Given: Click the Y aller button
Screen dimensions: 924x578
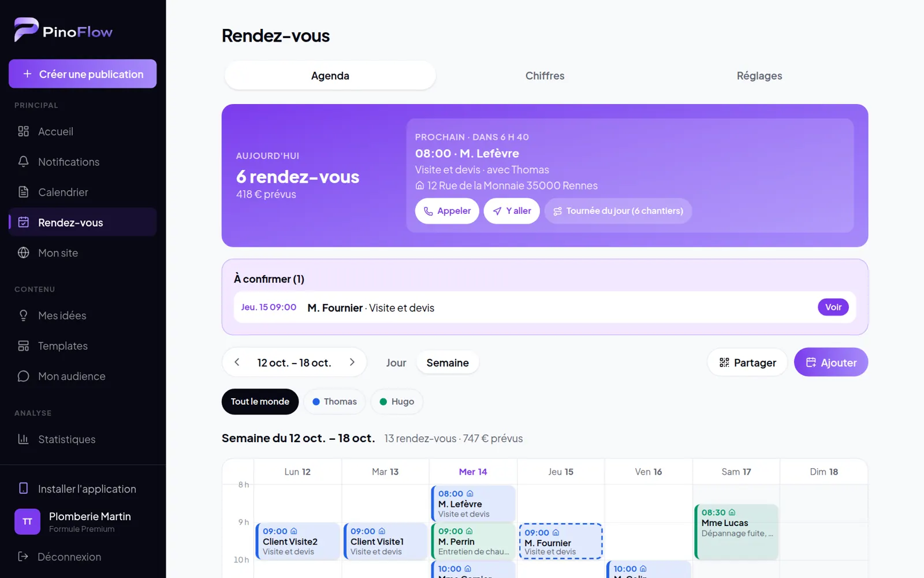Looking at the screenshot, I should click(512, 211).
